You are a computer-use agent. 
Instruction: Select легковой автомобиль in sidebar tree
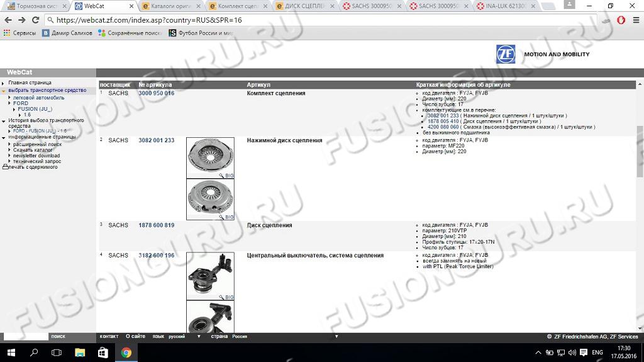pos(38,98)
